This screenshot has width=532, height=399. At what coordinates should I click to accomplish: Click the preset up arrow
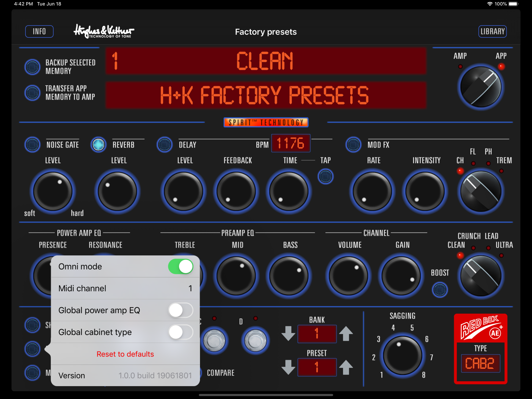point(346,367)
